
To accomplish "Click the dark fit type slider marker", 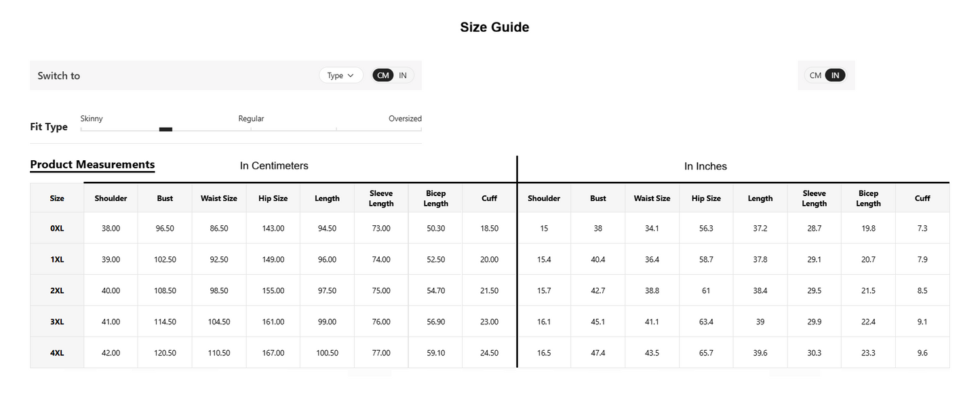I will tap(165, 129).
